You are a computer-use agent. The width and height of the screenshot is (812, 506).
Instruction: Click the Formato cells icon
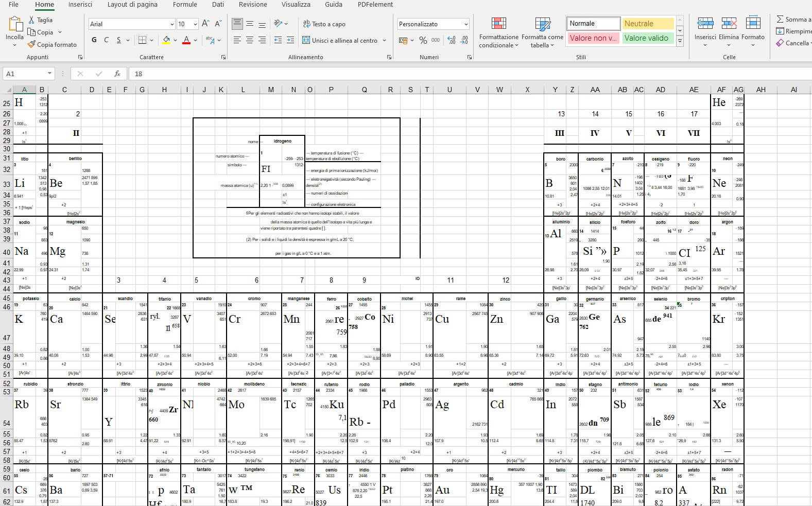[753, 24]
